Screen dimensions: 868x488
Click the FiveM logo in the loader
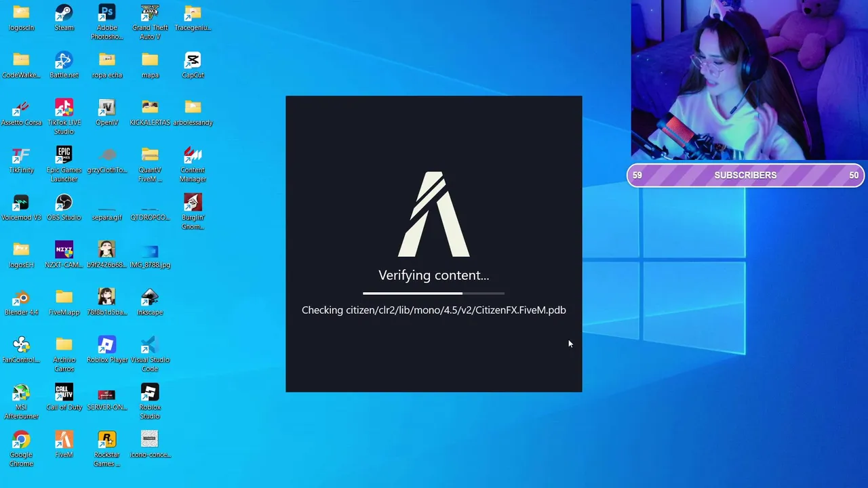(434, 214)
